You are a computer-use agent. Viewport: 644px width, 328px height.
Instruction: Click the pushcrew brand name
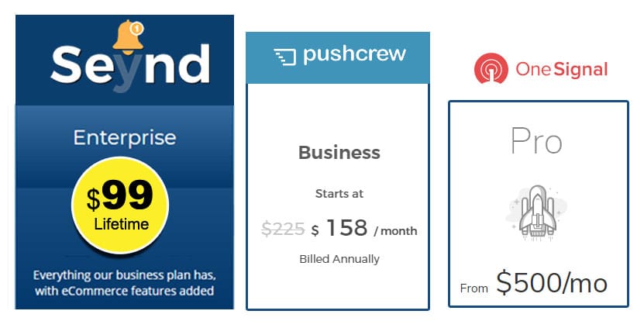click(x=355, y=56)
